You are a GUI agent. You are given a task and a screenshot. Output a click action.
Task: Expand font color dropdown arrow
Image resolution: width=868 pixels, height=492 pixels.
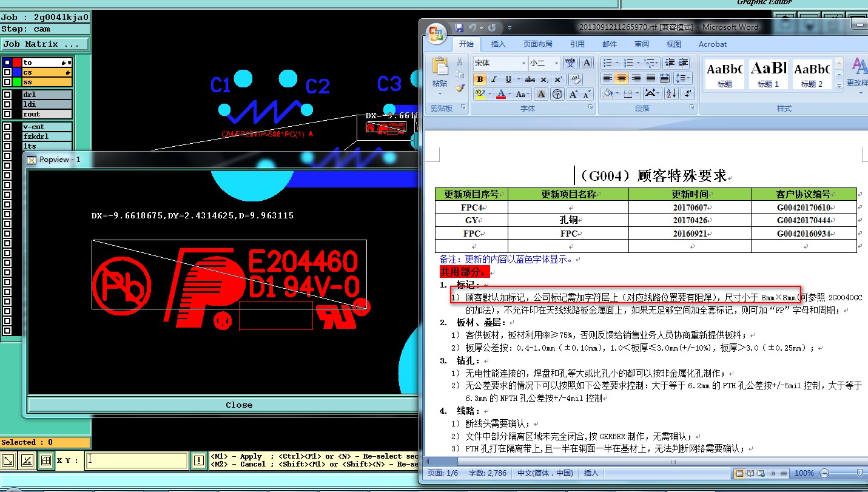(x=510, y=94)
